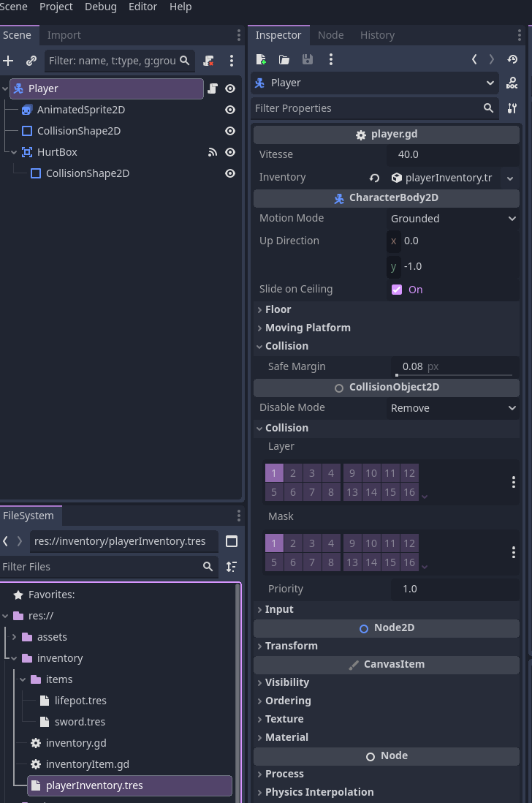The height and width of the screenshot is (803, 532).
Task: Open the Project menu
Action: point(56,7)
